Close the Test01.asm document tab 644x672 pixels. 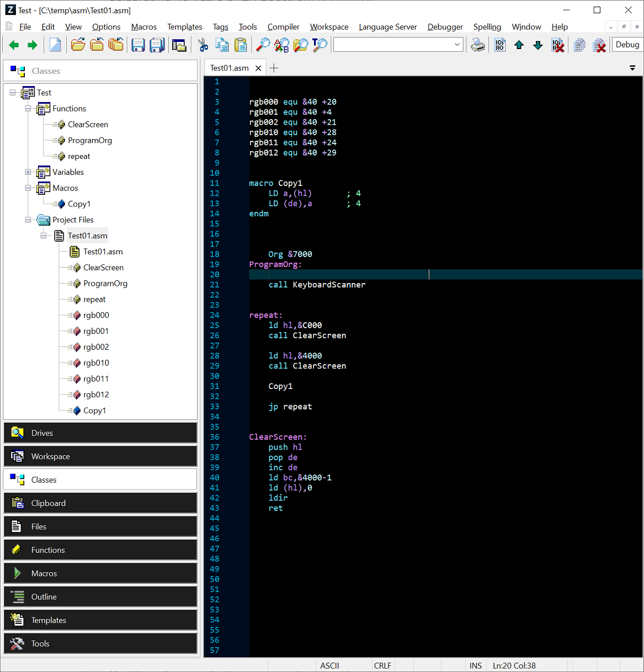(x=258, y=68)
